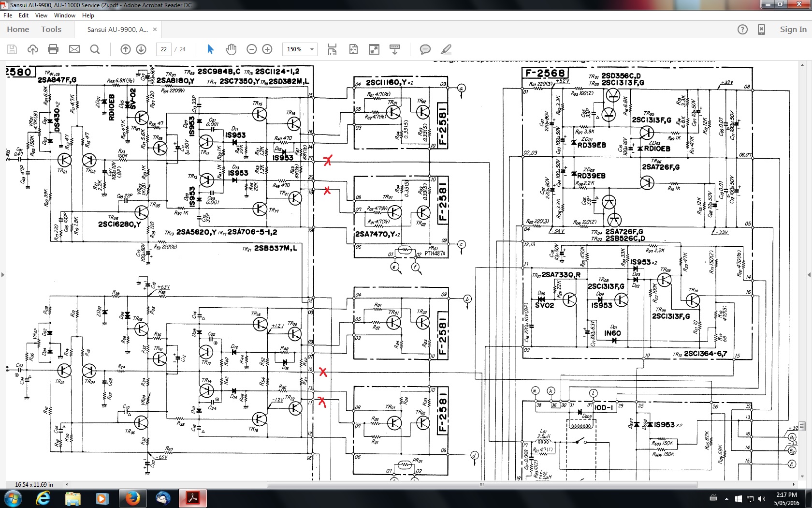
Task: Switch to the Tools tab
Action: (51, 30)
